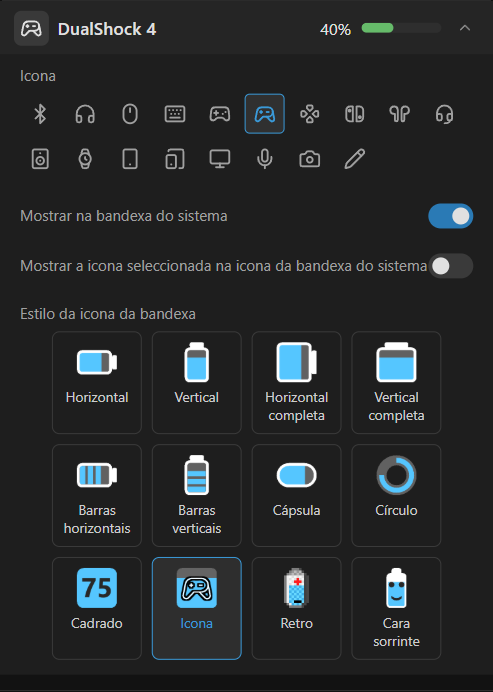493x692 pixels.
Task: Select the pen stylus icon
Action: pyautogui.click(x=354, y=159)
